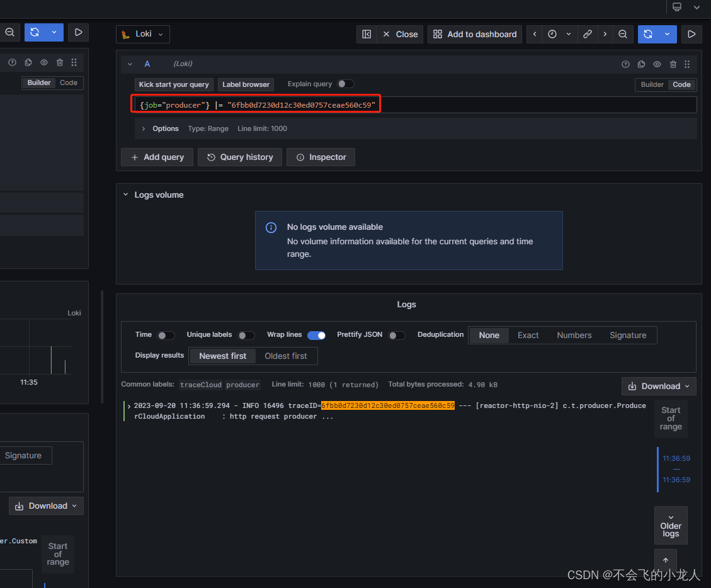Screen dimensions: 711x588
Task: Enable the Explain query toggle
Action: pos(345,84)
